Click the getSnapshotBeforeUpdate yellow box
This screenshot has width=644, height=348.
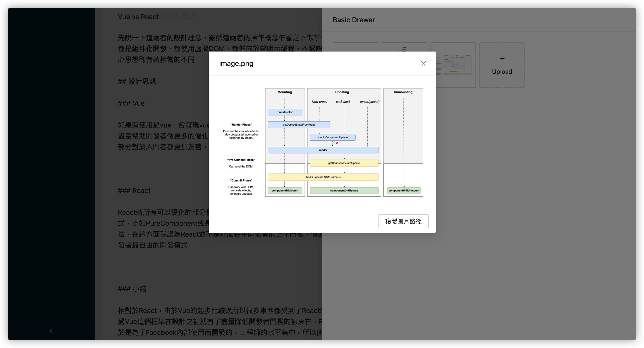[344, 163]
